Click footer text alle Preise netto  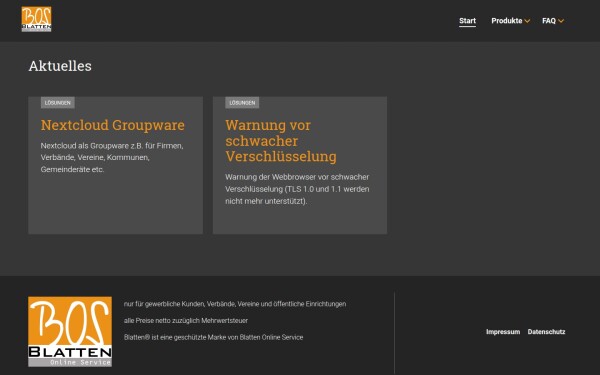click(186, 320)
